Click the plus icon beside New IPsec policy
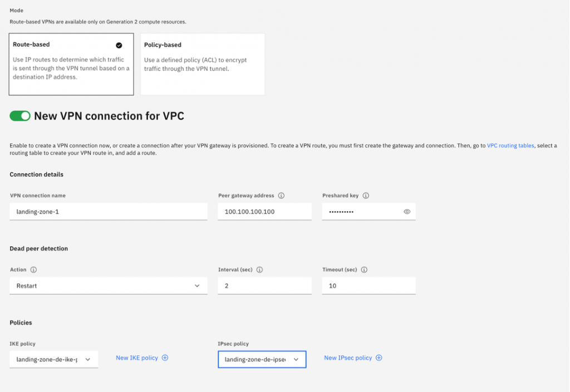The height and width of the screenshot is (392, 570). (379, 358)
